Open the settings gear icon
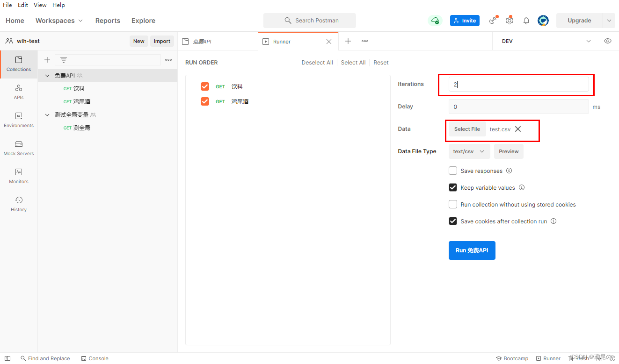 coord(510,21)
